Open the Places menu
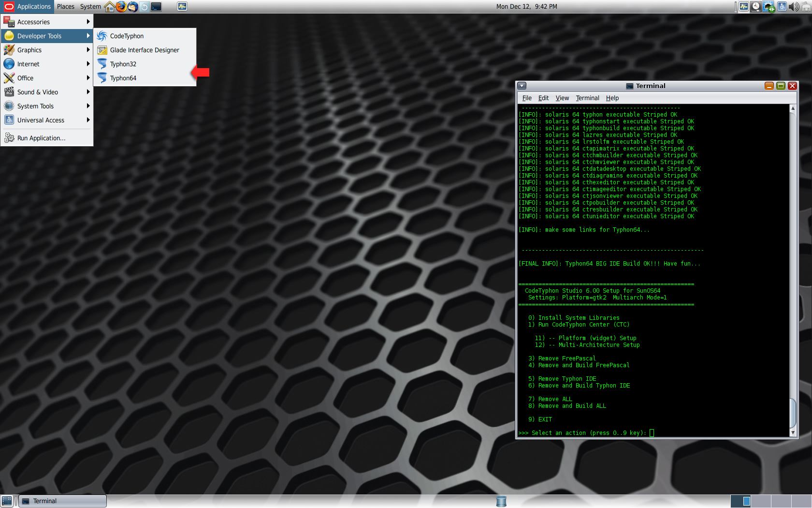Screen dimensions: 812x508 pyautogui.click(x=66, y=6)
